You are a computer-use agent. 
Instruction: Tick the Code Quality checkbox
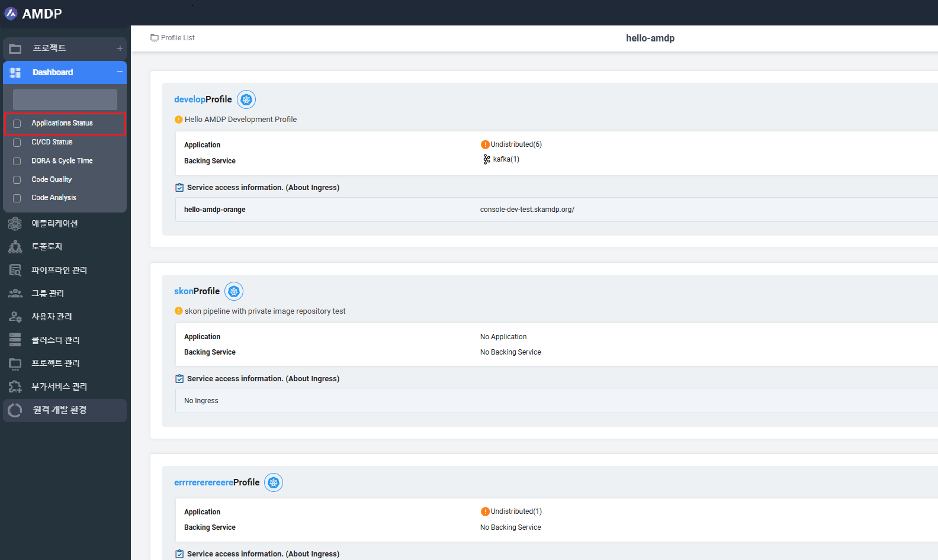17,179
